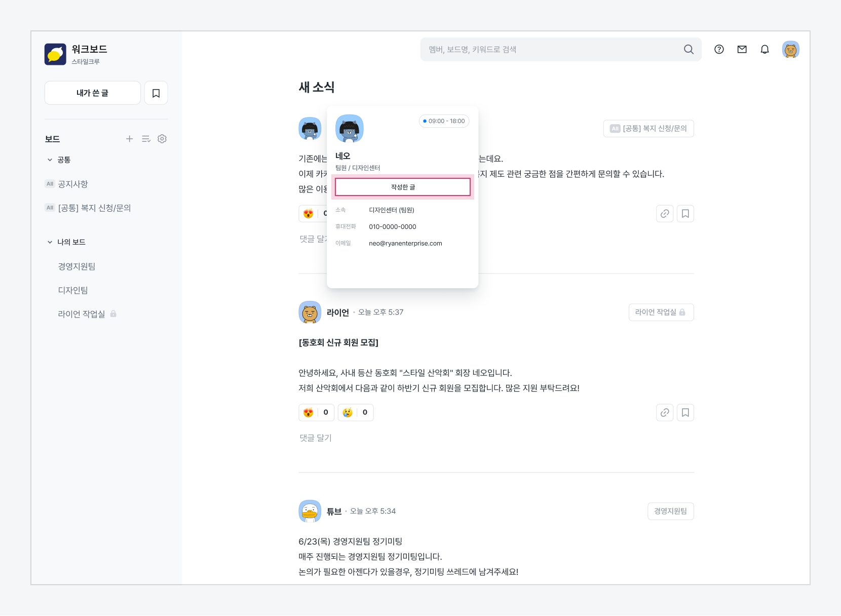The image size is (841, 616).
Task: Click the search magnifier icon
Action: (689, 49)
